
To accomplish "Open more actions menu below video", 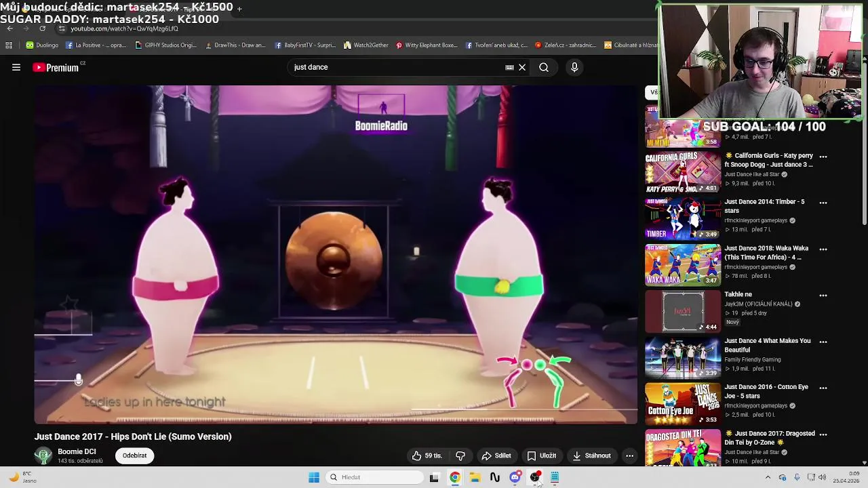I will point(629,455).
